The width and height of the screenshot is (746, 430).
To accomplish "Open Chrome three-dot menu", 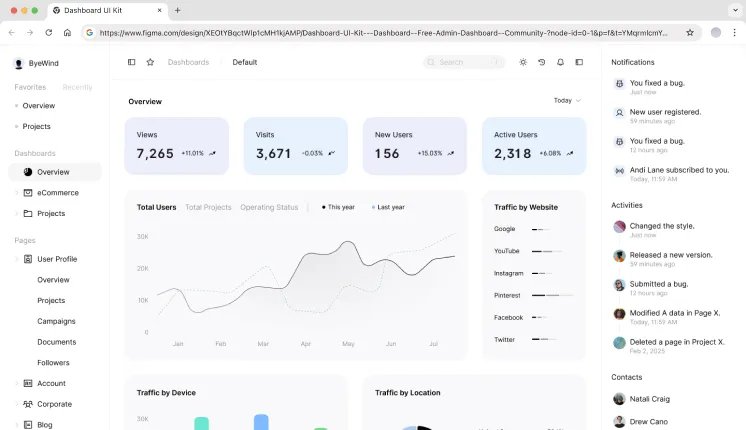I will tap(735, 32).
